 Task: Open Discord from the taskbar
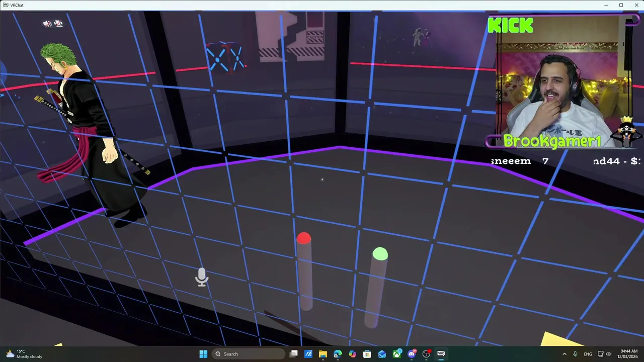coord(412,354)
